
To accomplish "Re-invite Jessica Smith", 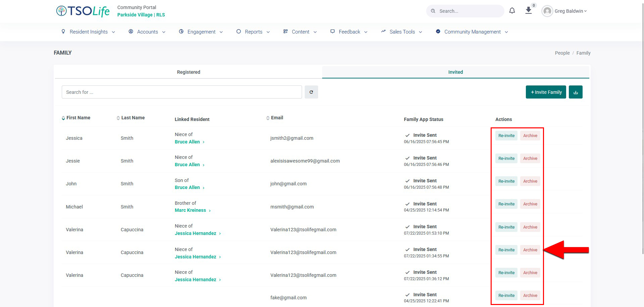I will click(506, 135).
